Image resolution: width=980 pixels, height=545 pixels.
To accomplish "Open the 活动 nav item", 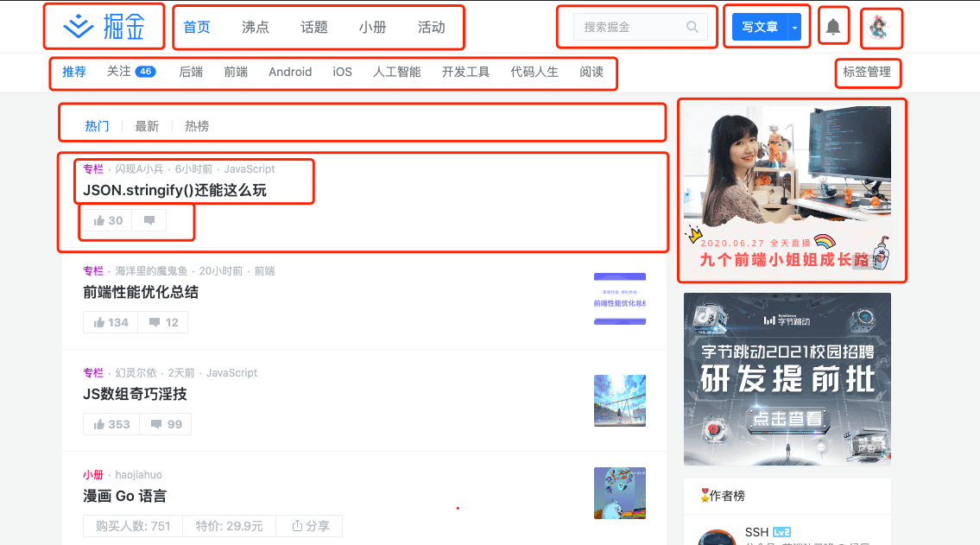I will (x=431, y=28).
